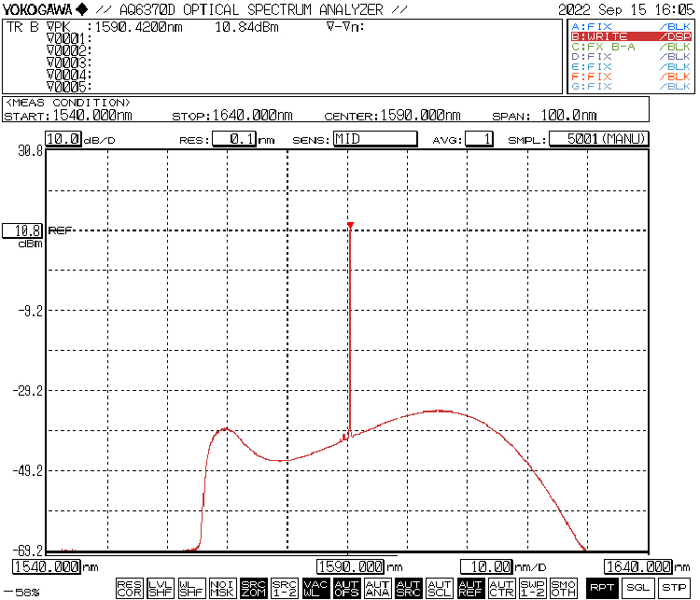Click the LVL SHF status icon
The width and height of the screenshot is (700, 600).
[161, 588]
